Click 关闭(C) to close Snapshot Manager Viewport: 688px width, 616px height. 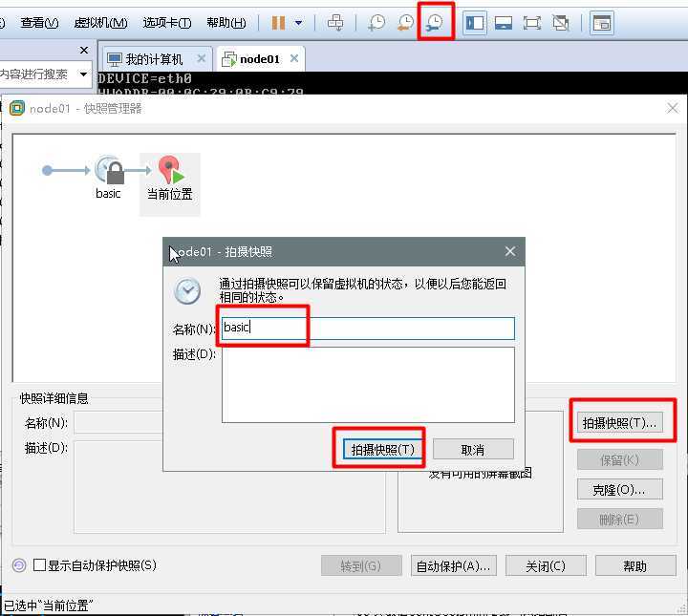[x=546, y=565]
